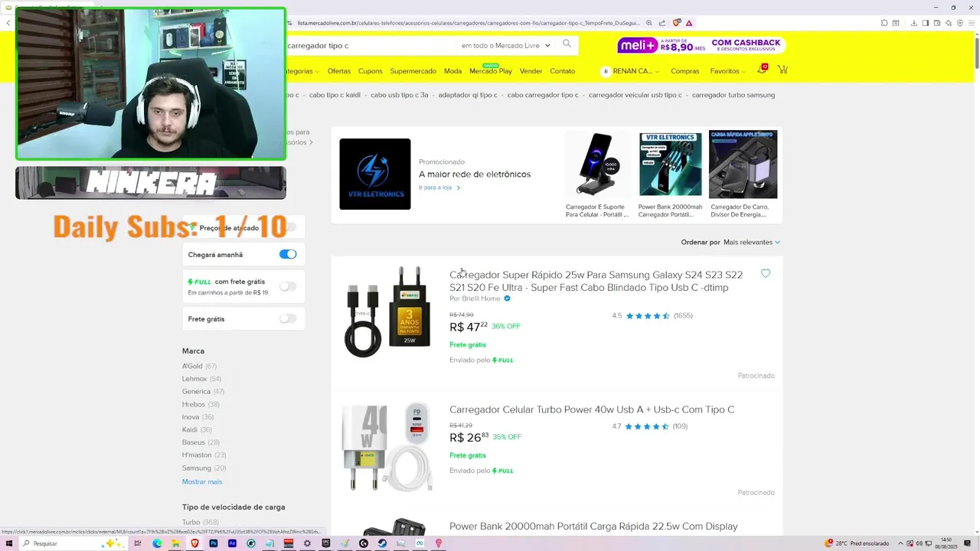Turn off the Chegará amanhã toggle
The height and width of the screenshot is (551, 980).
(288, 254)
